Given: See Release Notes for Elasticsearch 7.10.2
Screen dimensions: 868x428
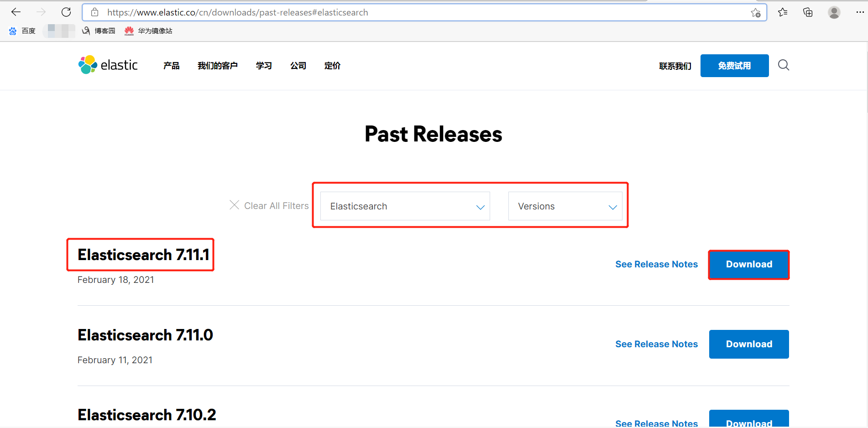Looking at the screenshot, I should (657, 423).
